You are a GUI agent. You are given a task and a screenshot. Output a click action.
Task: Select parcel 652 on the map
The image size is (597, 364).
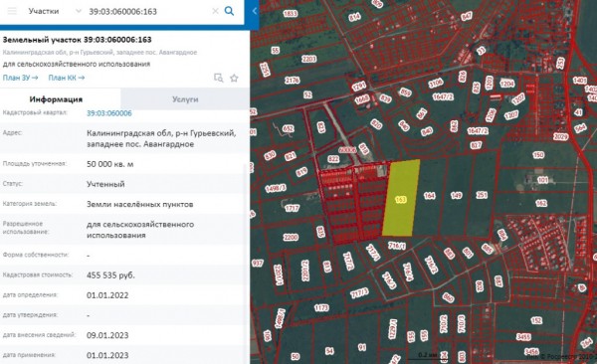click(288, 128)
